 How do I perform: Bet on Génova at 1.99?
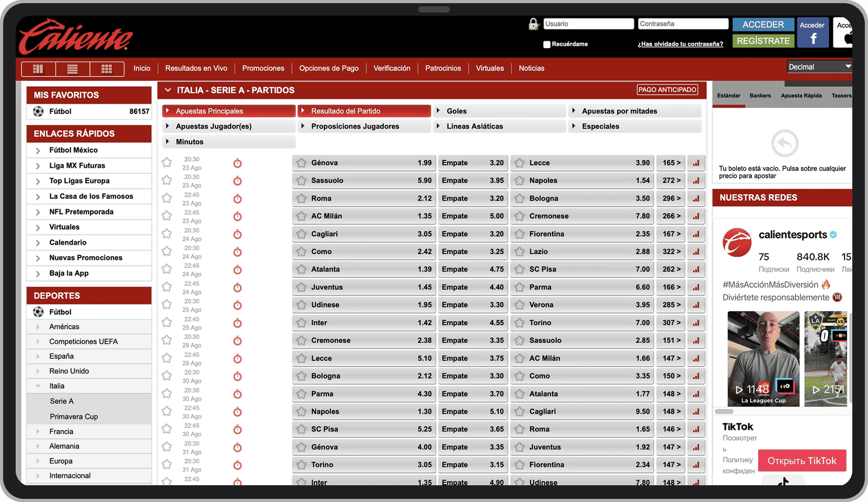[x=363, y=163]
